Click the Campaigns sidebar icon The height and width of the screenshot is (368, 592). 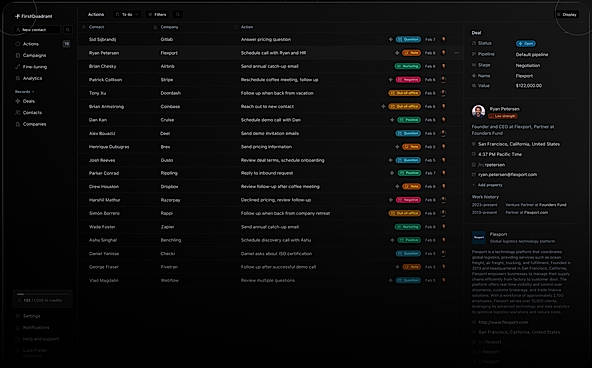17,55
